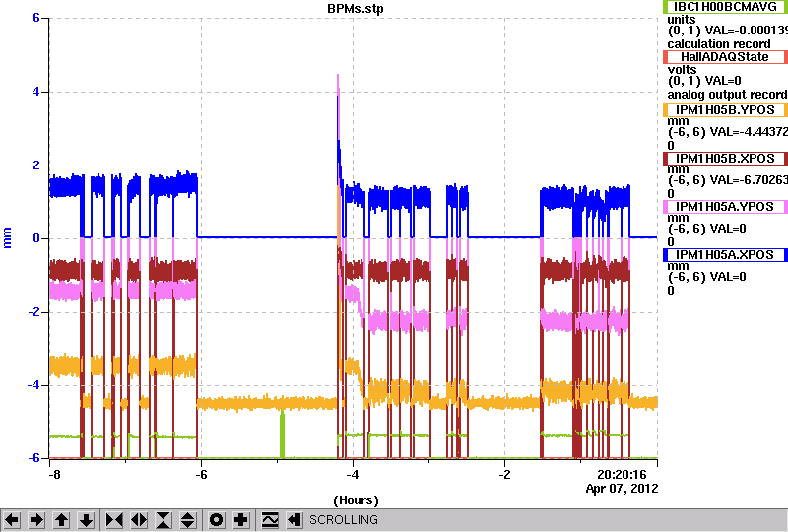Click the -6 y-axis tick label
Viewport: 788px width, 532px height.
[34, 458]
